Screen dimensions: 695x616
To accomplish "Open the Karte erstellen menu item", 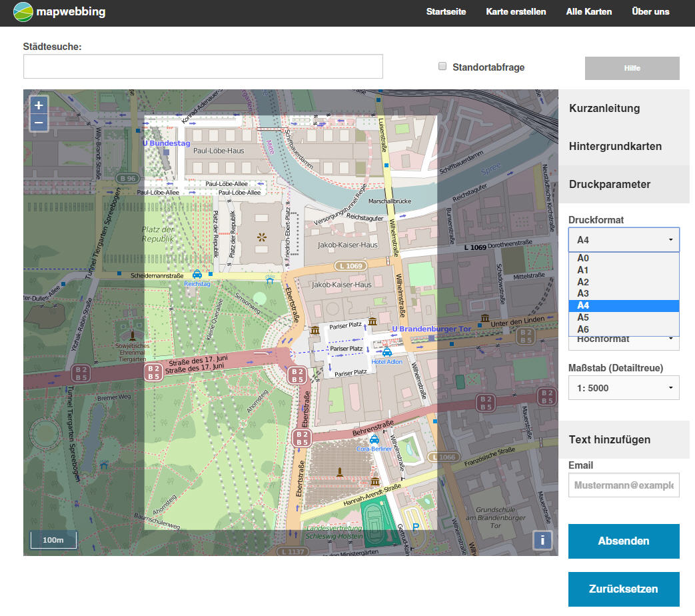I will 516,12.
